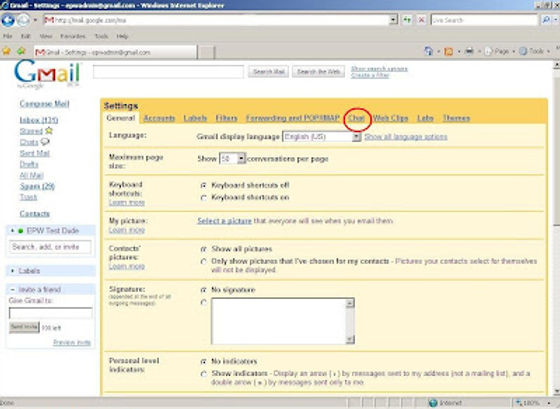Open the Contacts link

click(x=35, y=214)
